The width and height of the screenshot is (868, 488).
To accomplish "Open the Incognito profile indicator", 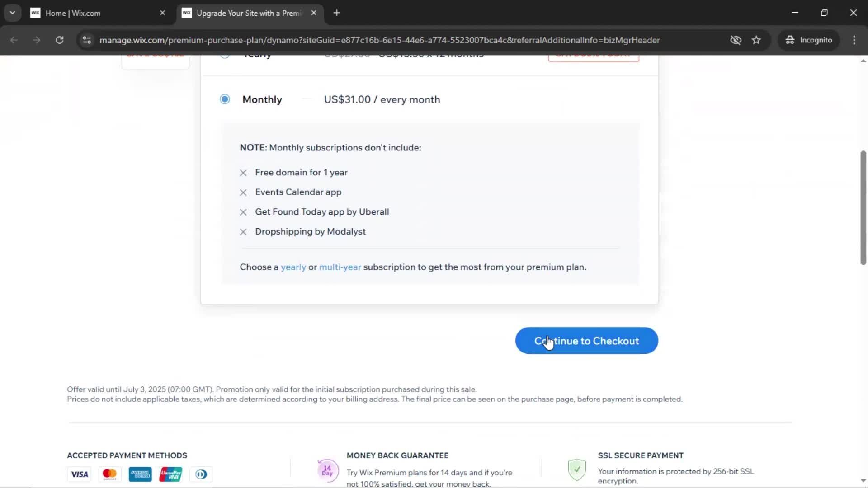I will pyautogui.click(x=809, y=40).
